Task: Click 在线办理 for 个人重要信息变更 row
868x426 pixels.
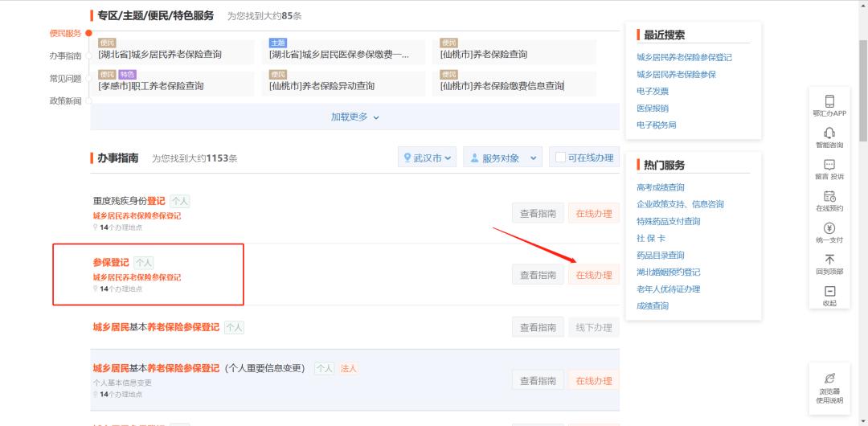Action: pos(593,380)
